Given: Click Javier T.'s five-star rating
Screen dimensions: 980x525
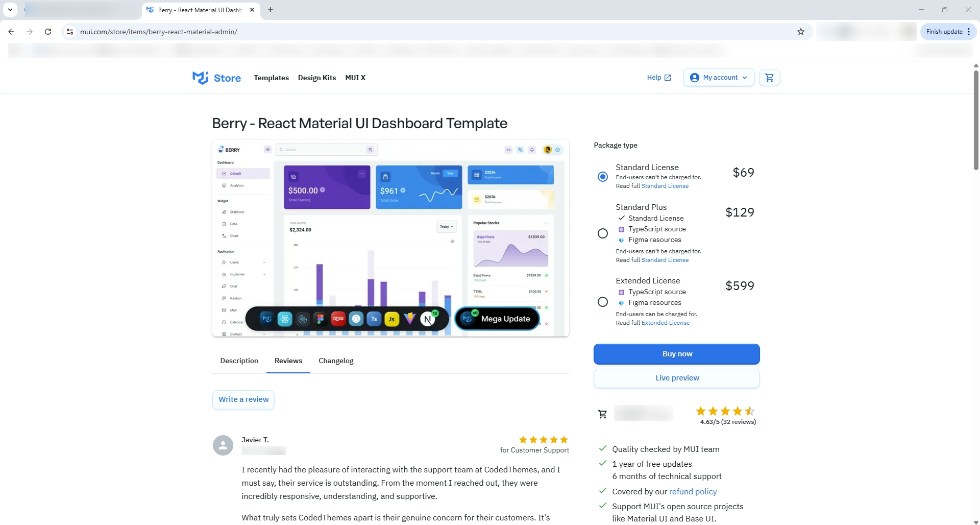Looking at the screenshot, I should point(544,440).
